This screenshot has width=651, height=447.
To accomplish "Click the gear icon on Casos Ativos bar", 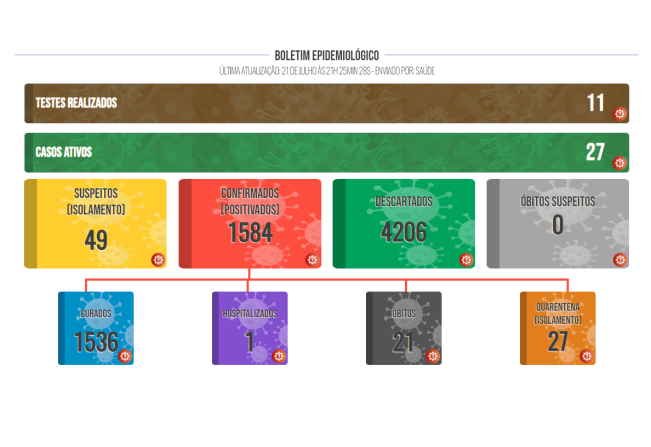I will [x=619, y=162].
